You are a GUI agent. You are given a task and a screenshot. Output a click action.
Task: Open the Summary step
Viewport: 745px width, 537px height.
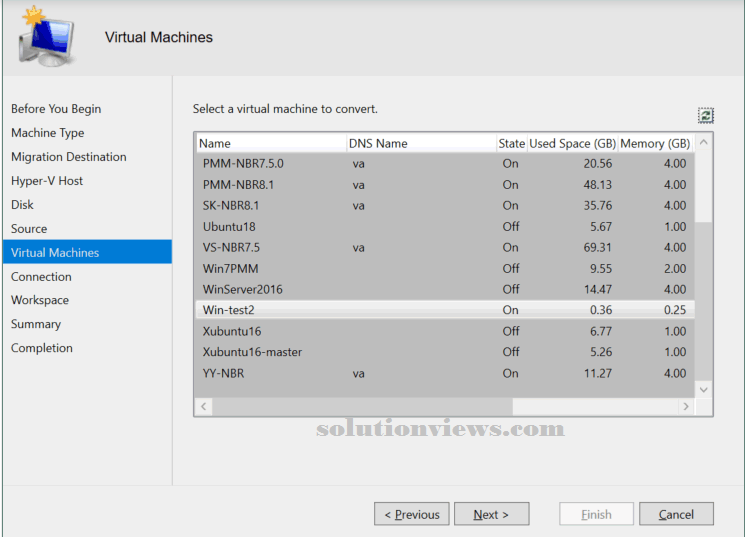[x=36, y=324]
